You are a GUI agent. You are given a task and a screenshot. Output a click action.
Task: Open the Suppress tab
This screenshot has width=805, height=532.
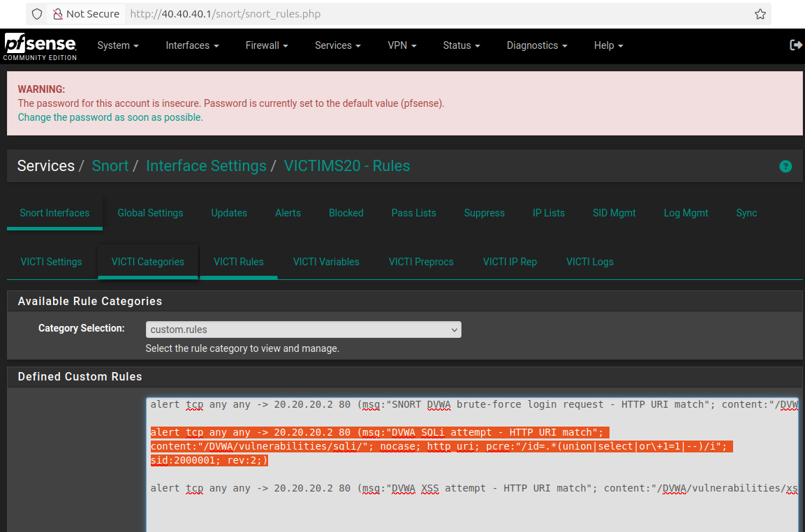(x=484, y=213)
